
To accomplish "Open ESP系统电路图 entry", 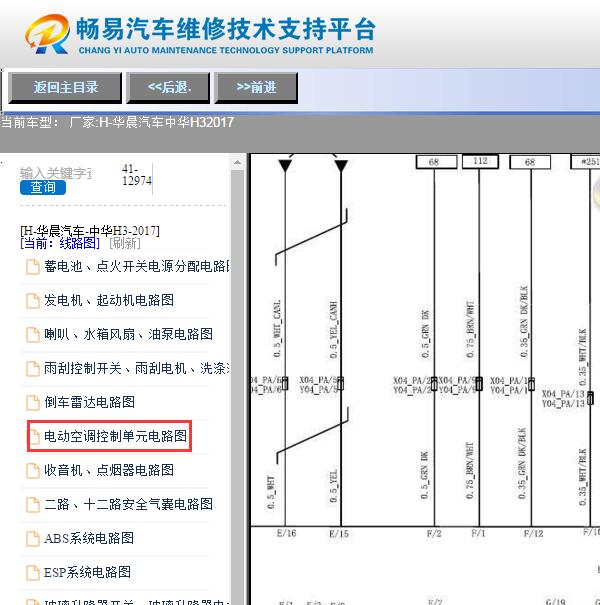I will 87,572.
